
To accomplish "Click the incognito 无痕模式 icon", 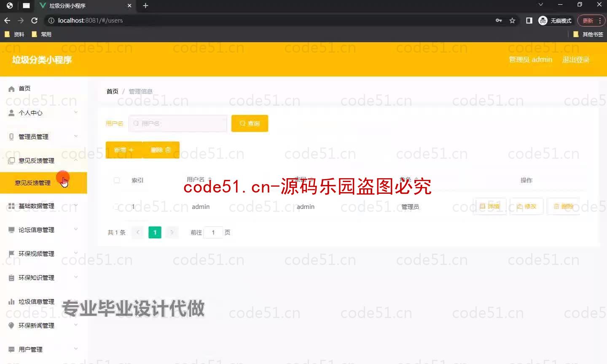I will 543,20.
